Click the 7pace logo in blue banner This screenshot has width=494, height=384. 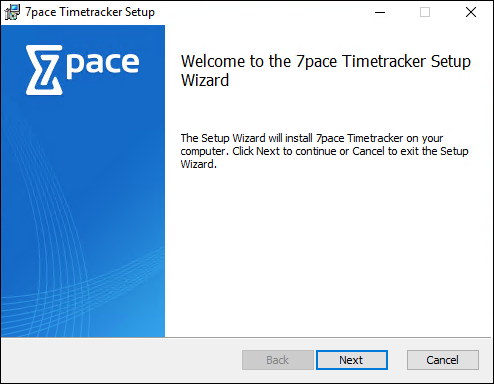(82, 70)
